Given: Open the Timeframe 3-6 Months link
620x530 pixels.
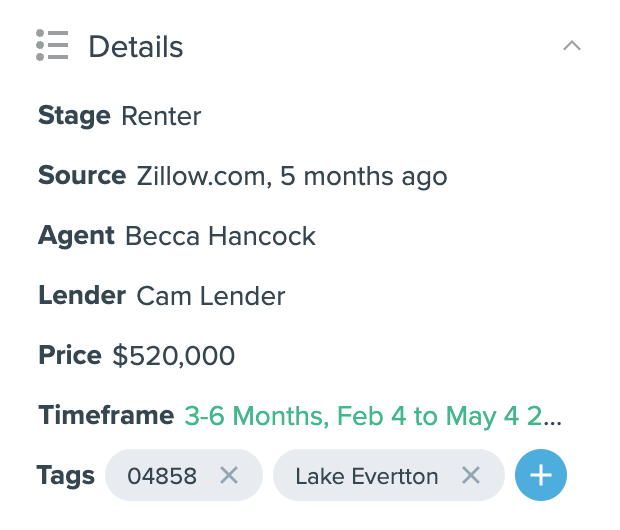Looking at the screenshot, I should coord(373,416).
